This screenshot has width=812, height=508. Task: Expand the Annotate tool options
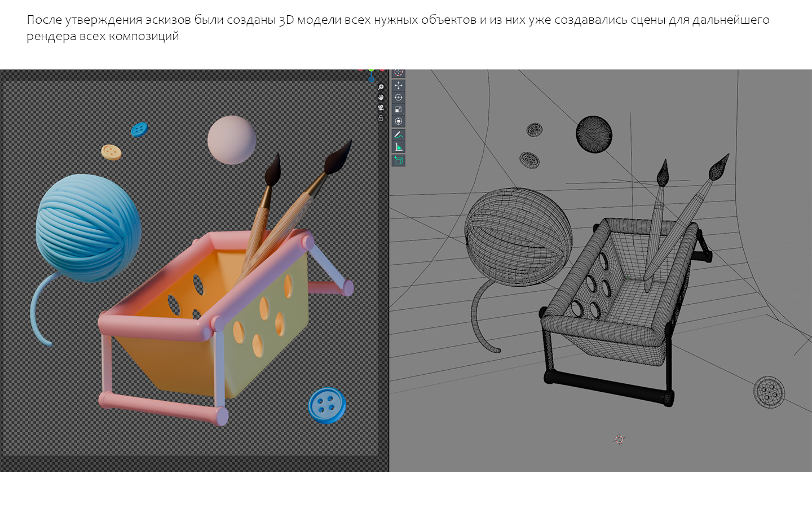click(403, 139)
